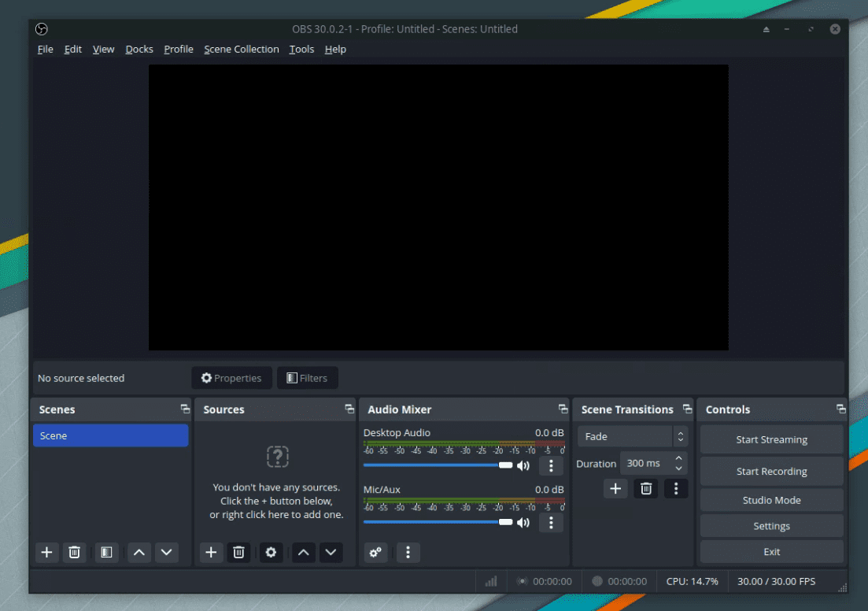Click the streaming time status icon
The height and width of the screenshot is (611, 868).
[522, 581]
